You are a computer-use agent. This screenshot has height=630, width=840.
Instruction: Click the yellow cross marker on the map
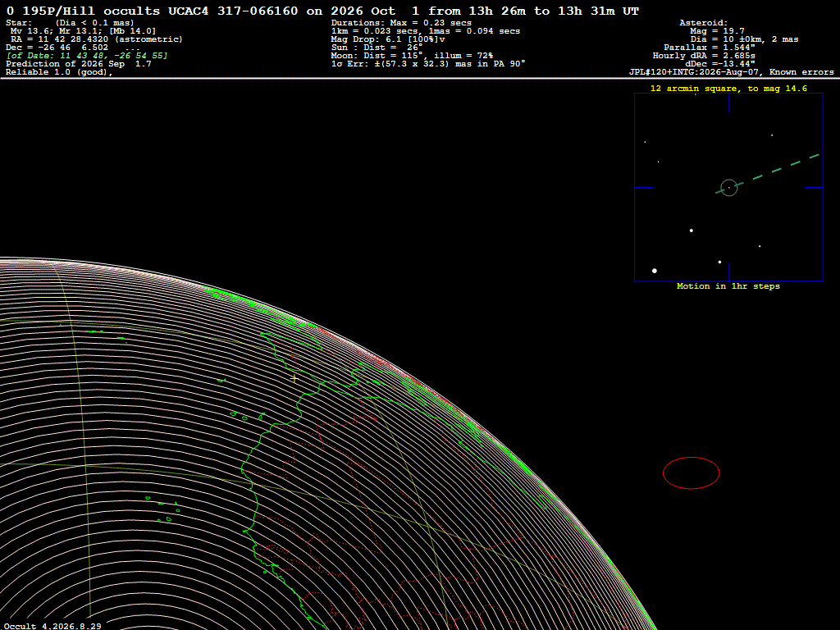pyautogui.click(x=294, y=379)
